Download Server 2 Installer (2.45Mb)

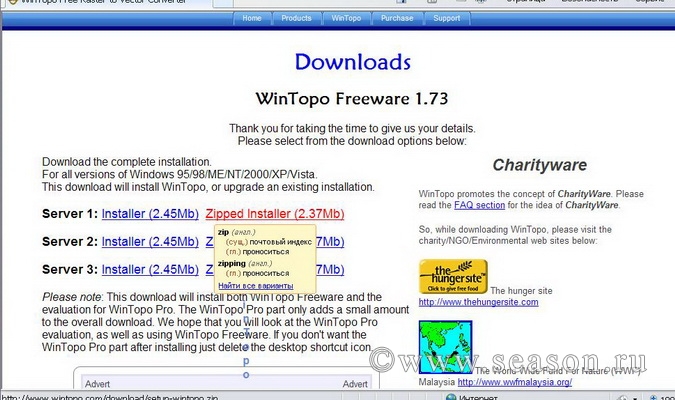[150, 242]
